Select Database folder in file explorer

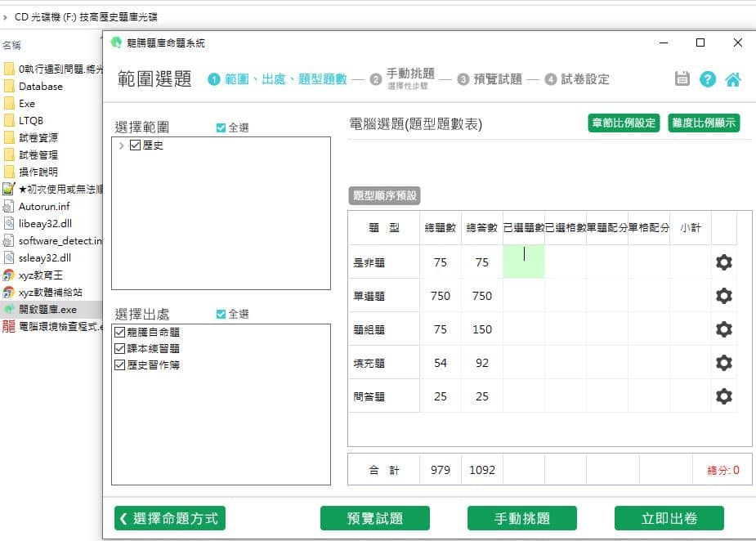(41, 87)
